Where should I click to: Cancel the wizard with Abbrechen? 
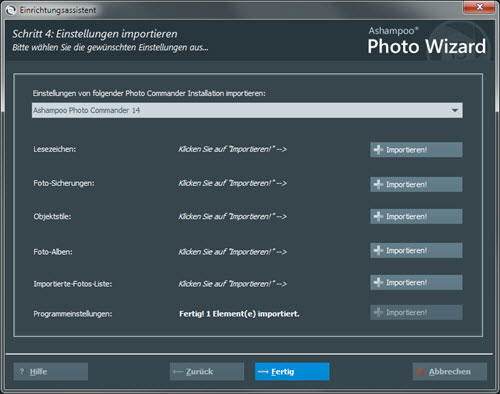(x=450, y=371)
